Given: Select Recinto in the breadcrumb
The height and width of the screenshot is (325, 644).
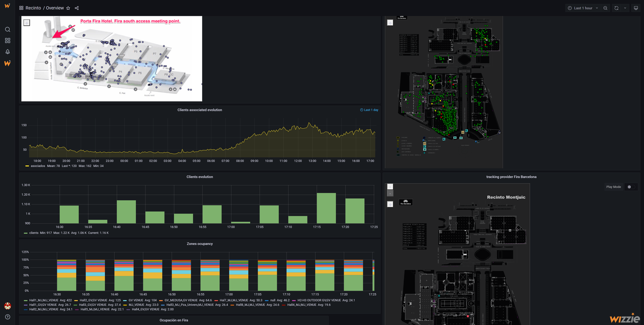Looking at the screenshot, I should (33, 8).
